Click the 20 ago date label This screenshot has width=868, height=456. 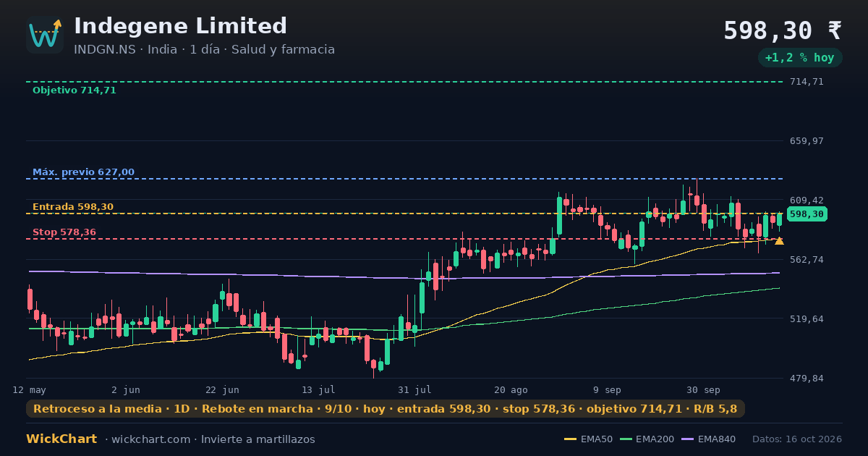(x=511, y=389)
